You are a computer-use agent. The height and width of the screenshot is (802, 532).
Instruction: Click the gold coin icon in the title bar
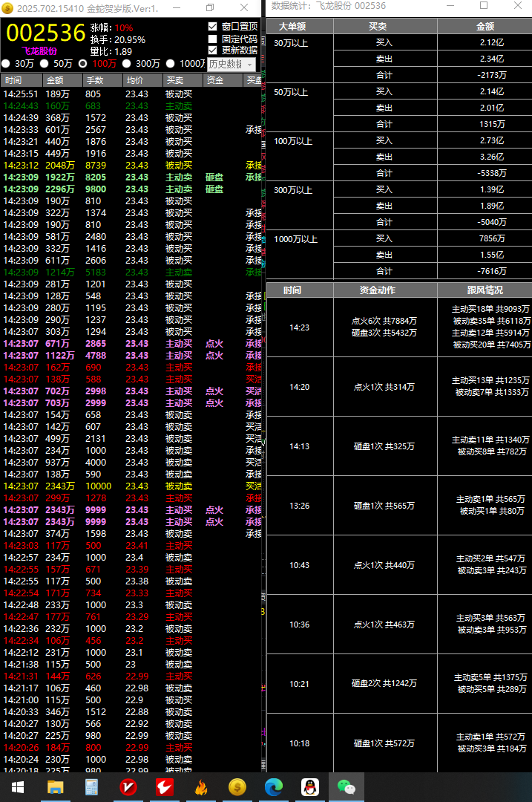pos(7,8)
